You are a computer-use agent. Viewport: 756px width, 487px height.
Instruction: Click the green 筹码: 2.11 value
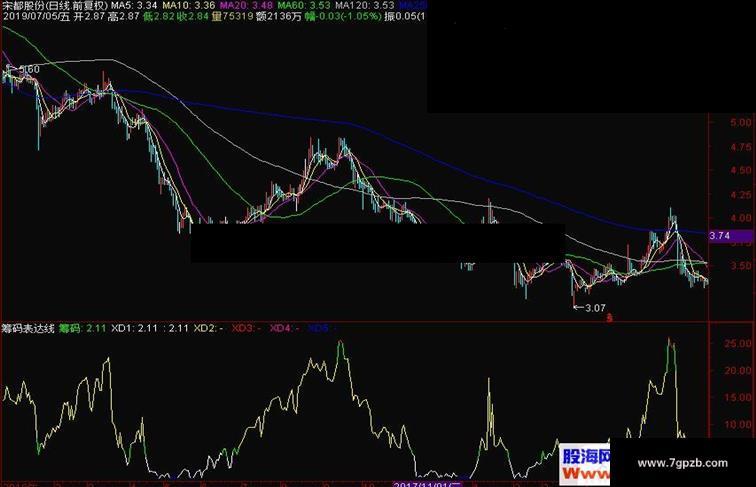[82, 328]
